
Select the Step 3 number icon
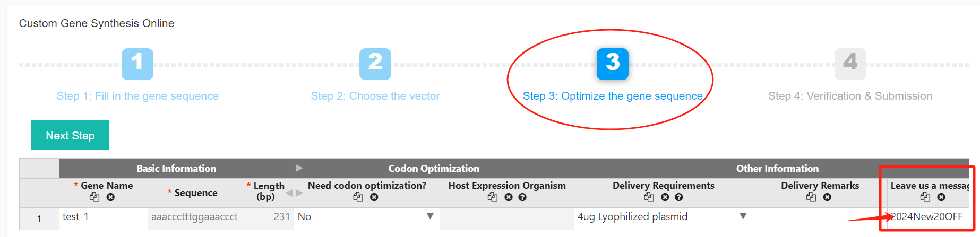(613, 64)
